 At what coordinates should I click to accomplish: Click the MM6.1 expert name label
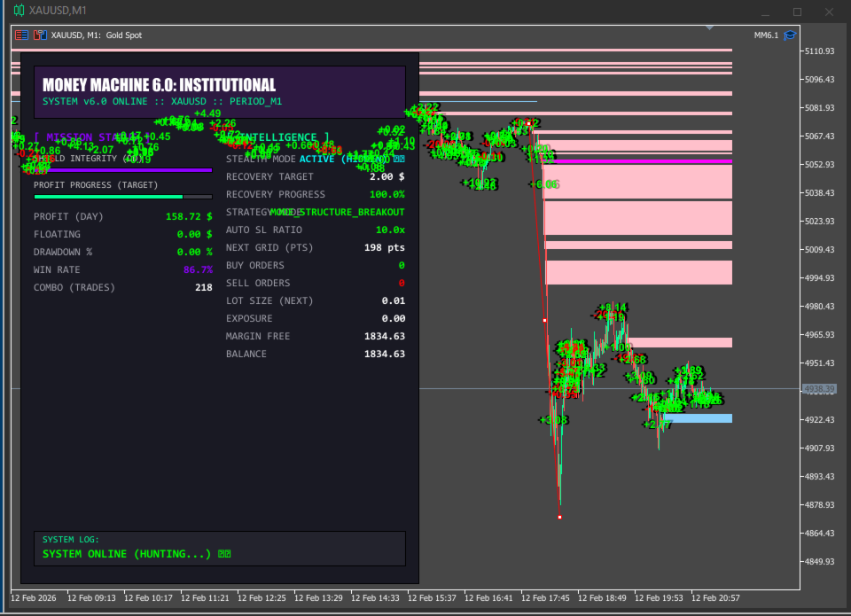pos(766,35)
